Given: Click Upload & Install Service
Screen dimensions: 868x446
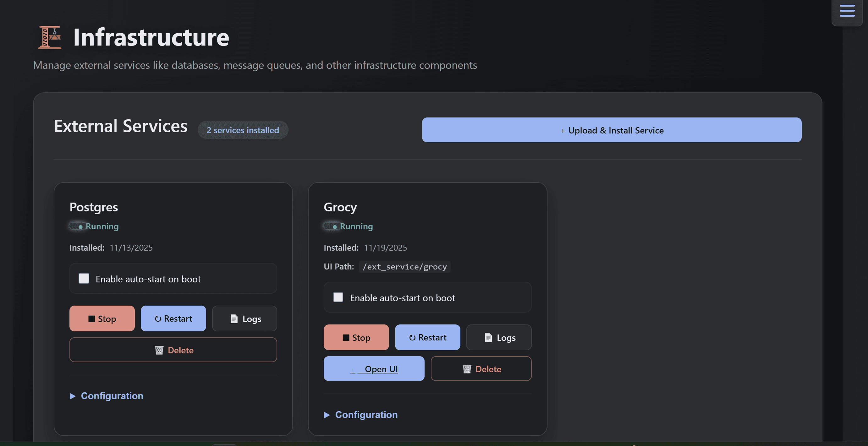Looking at the screenshot, I should pos(612,130).
